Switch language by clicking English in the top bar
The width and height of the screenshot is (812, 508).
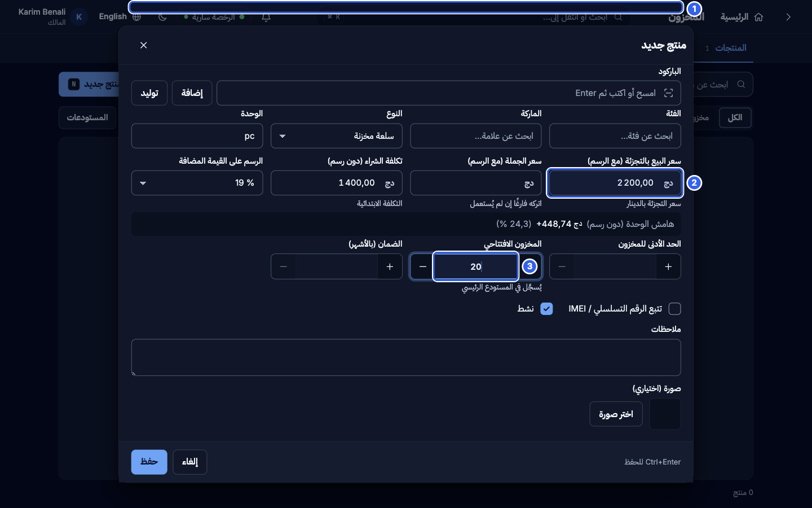coord(113,17)
